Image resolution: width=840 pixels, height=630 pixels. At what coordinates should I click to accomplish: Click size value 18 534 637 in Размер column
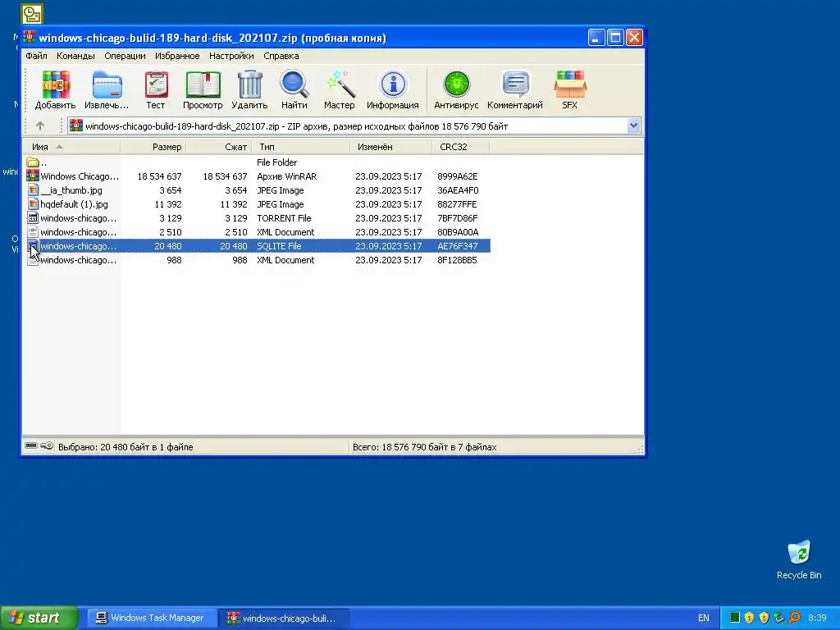pyautogui.click(x=159, y=176)
